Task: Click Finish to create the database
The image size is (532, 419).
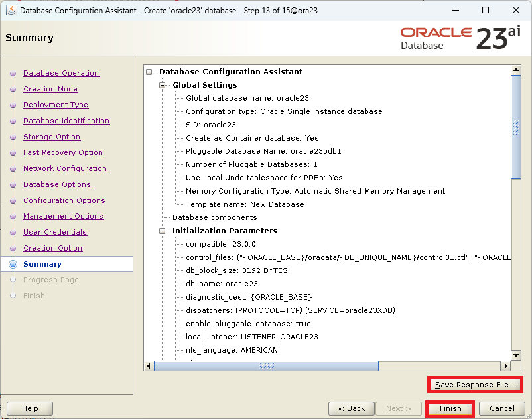Action: [450, 408]
